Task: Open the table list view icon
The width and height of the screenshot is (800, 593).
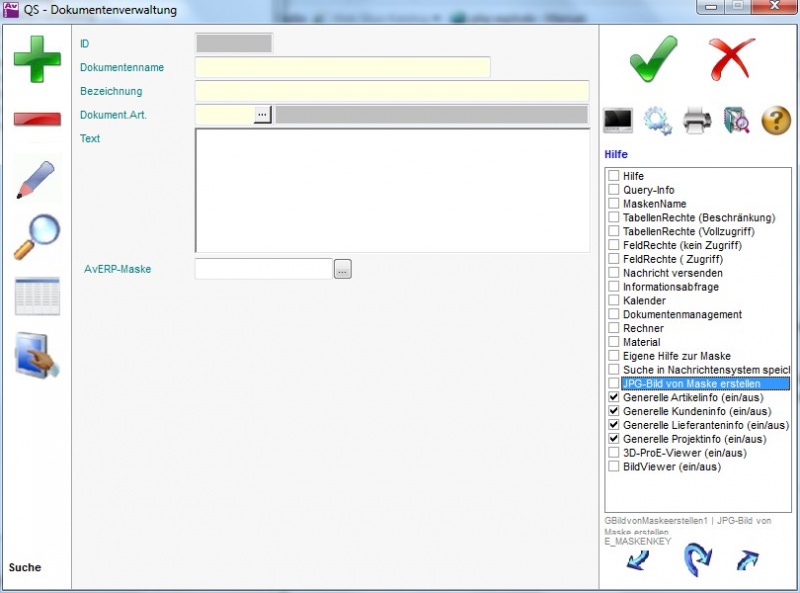Action: coord(37,297)
